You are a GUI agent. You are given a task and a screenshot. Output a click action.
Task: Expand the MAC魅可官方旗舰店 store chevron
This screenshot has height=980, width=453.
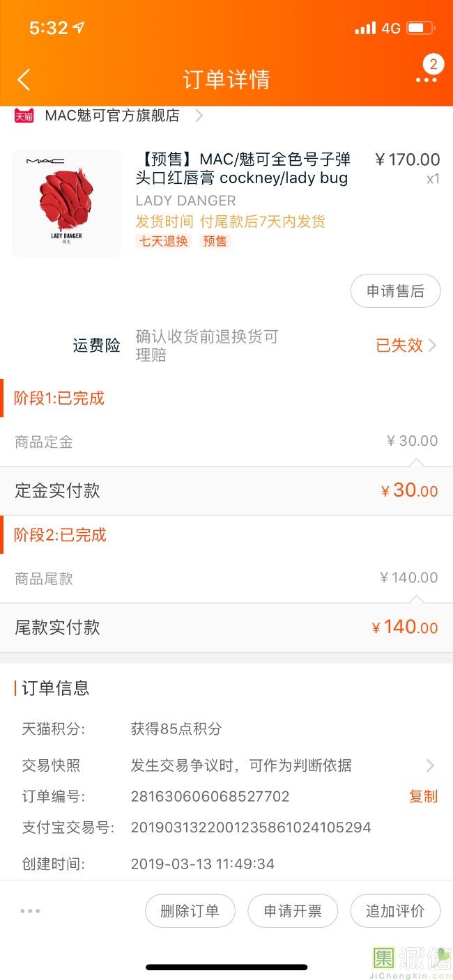199,116
